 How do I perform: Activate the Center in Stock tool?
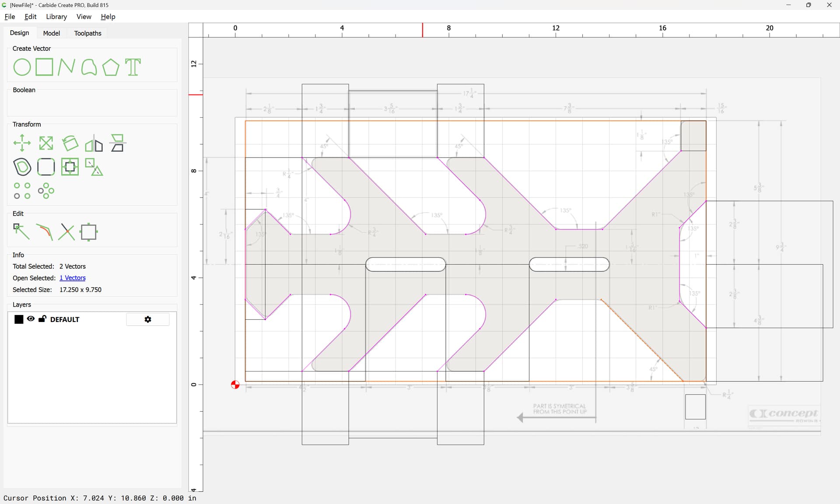pos(70,167)
